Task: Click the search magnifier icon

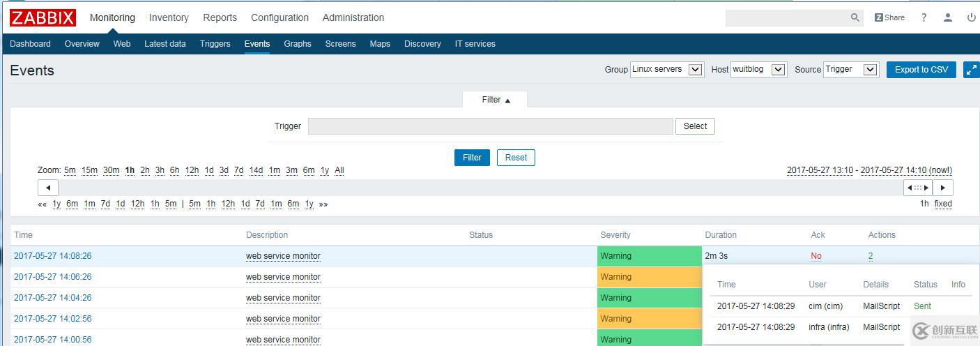Action: click(855, 17)
